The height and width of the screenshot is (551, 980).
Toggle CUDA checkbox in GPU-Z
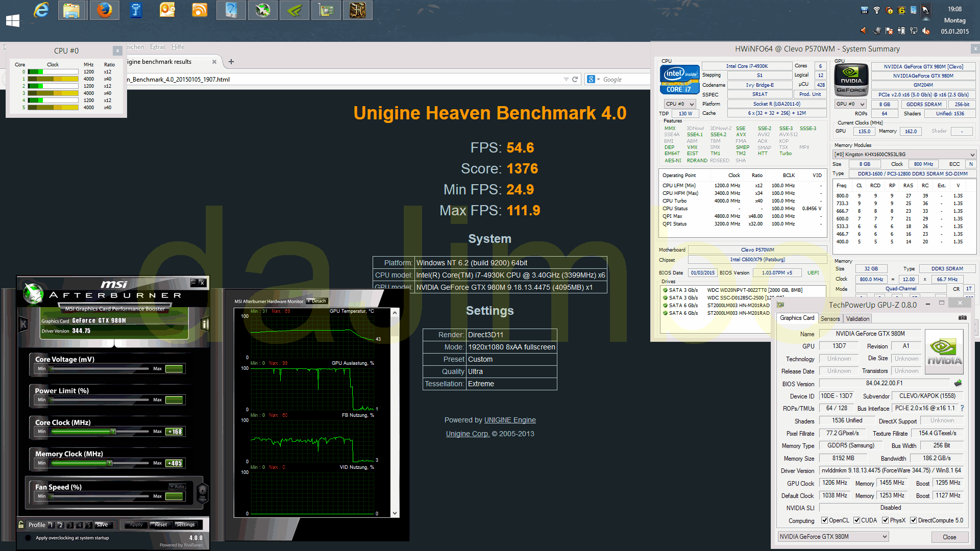(x=857, y=520)
